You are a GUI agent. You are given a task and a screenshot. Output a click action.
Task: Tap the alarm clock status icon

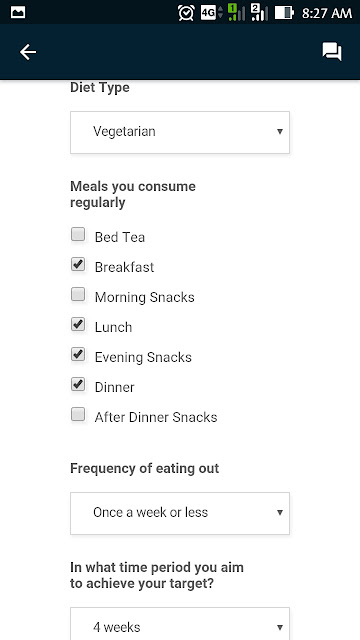point(186,13)
